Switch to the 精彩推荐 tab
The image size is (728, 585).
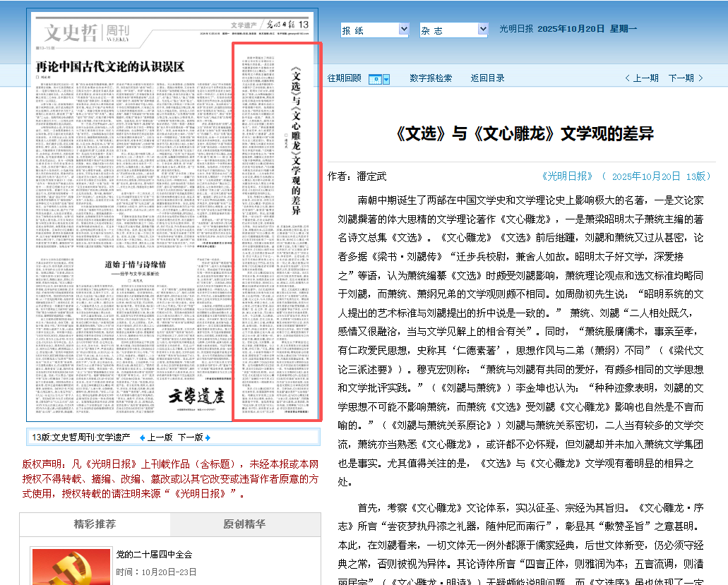coord(95,524)
